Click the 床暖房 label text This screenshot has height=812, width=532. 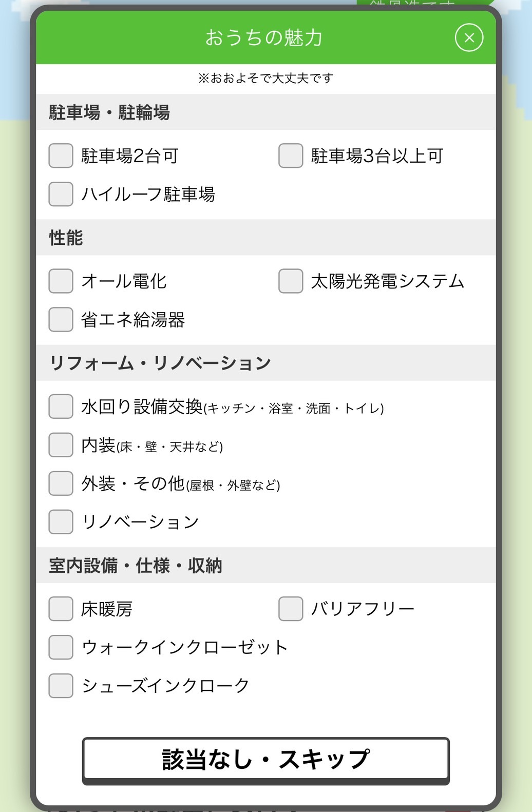pyautogui.click(x=107, y=609)
